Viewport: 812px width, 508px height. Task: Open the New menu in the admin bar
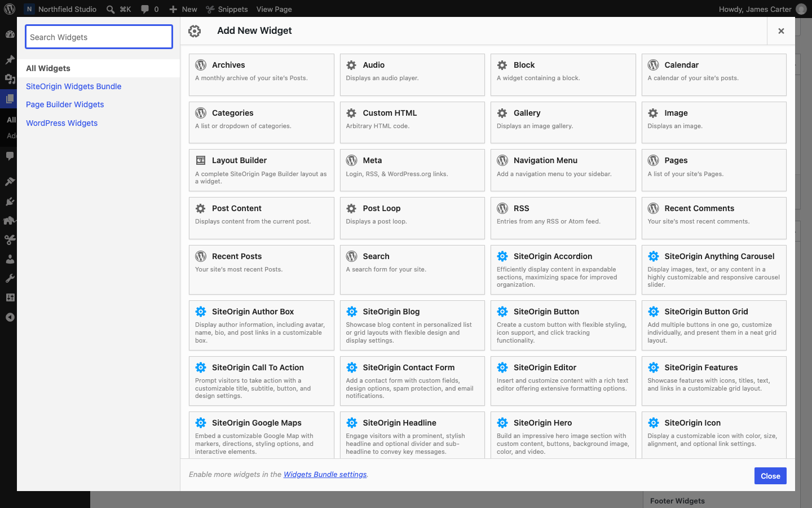click(x=183, y=9)
